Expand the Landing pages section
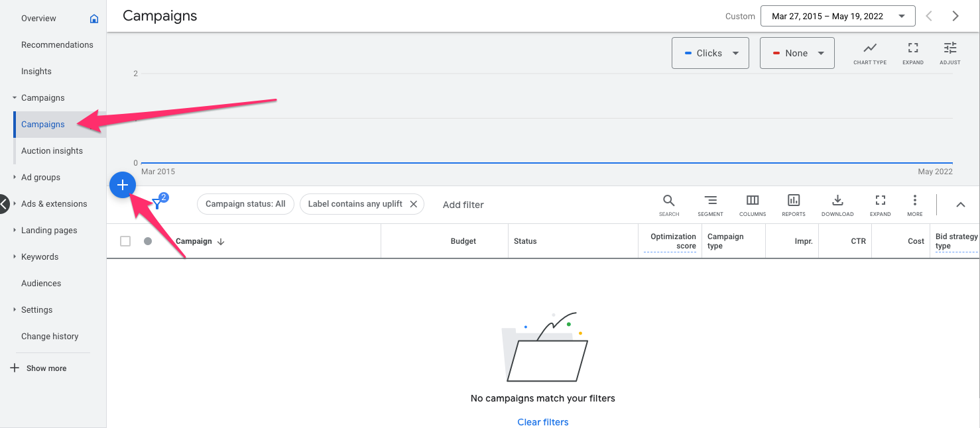Image resolution: width=980 pixels, height=428 pixels. (15, 231)
